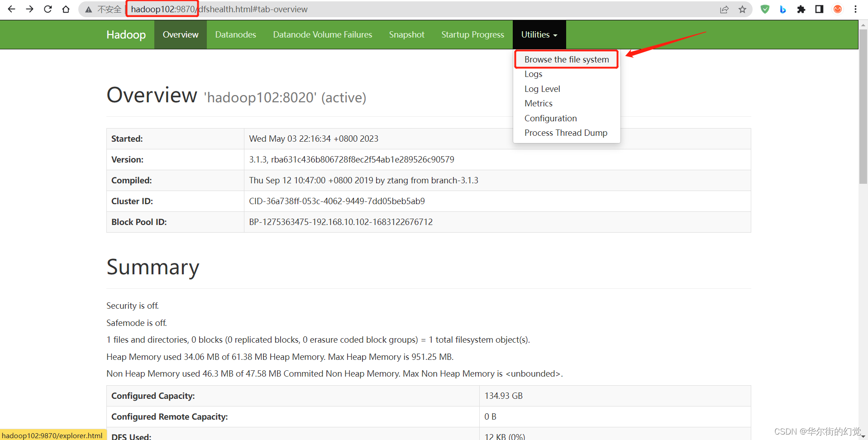The width and height of the screenshot is (868, 440).
Task: Click the 'Safemode is off.' text
Action: [x=137, y=323]
